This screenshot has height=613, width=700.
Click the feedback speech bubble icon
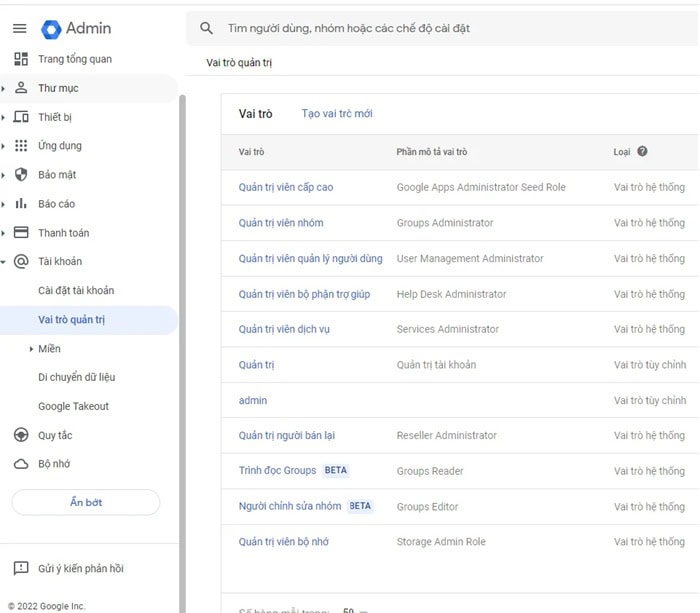coord(21,568)
